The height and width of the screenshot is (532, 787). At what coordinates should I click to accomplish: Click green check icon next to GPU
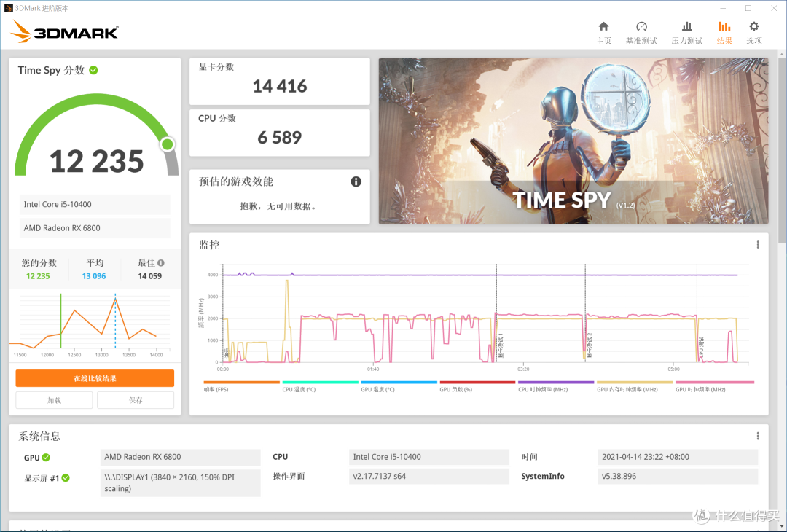point(46,457)
